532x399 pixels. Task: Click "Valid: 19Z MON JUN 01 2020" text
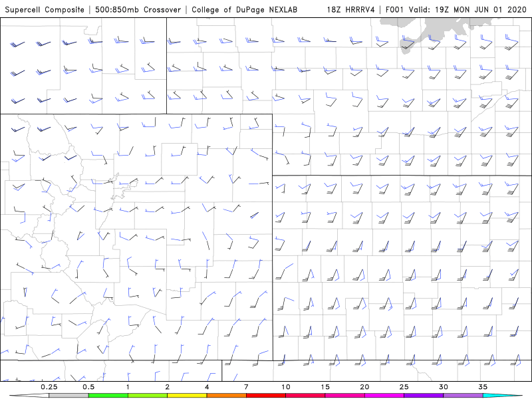click(467, 9)
